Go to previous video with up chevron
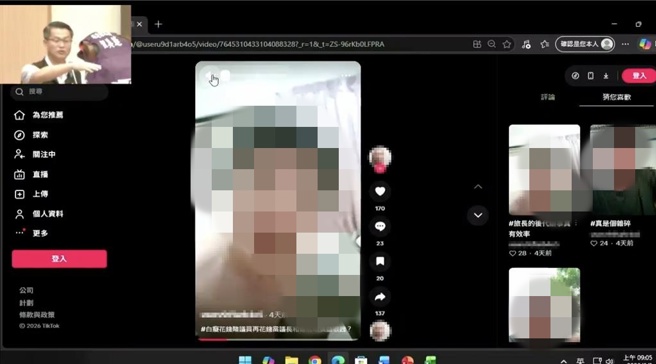Image resolution: width=656 pixels, height=364 pixels. (478, 187)
